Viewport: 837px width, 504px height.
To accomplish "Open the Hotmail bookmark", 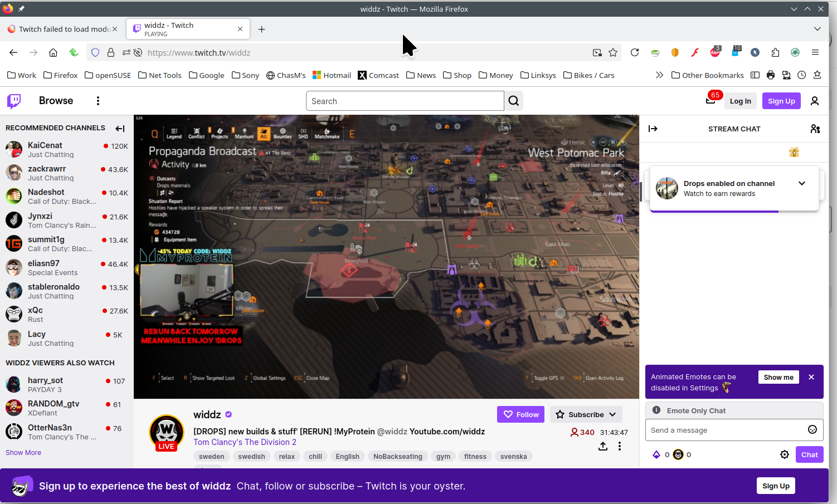I will tap(332, 75).
